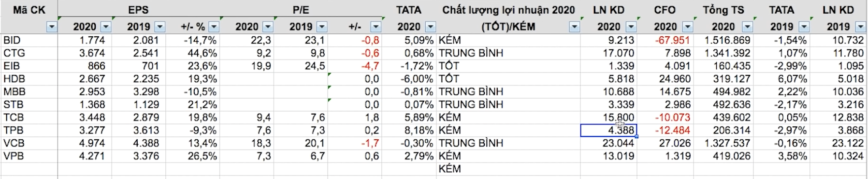The width and height of the screenshot is (868, 179).
Task: Open the LN KD 2020 filter dropdown
Action: 631,27
